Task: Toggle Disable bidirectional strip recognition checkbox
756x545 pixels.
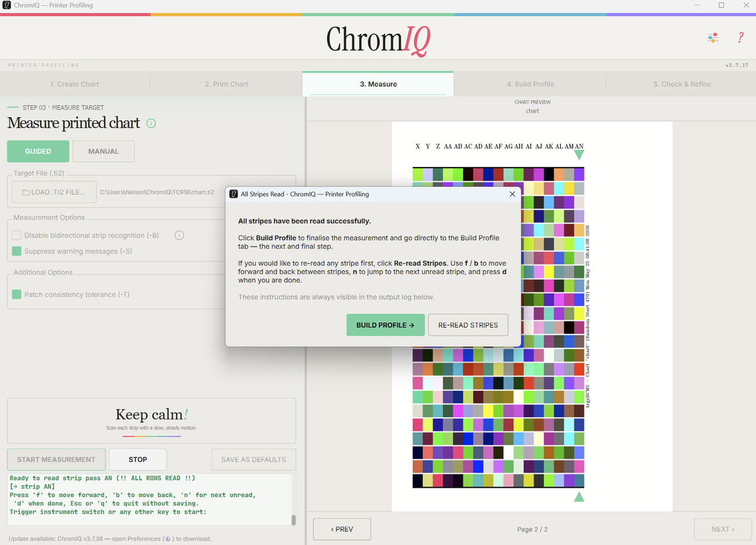Action: [17, 236]
